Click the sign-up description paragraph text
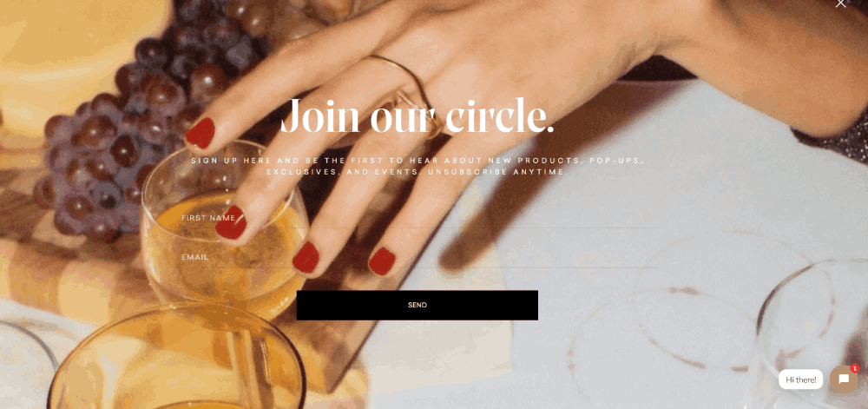The height and width of the screenshot is (409, 868). 418,166
